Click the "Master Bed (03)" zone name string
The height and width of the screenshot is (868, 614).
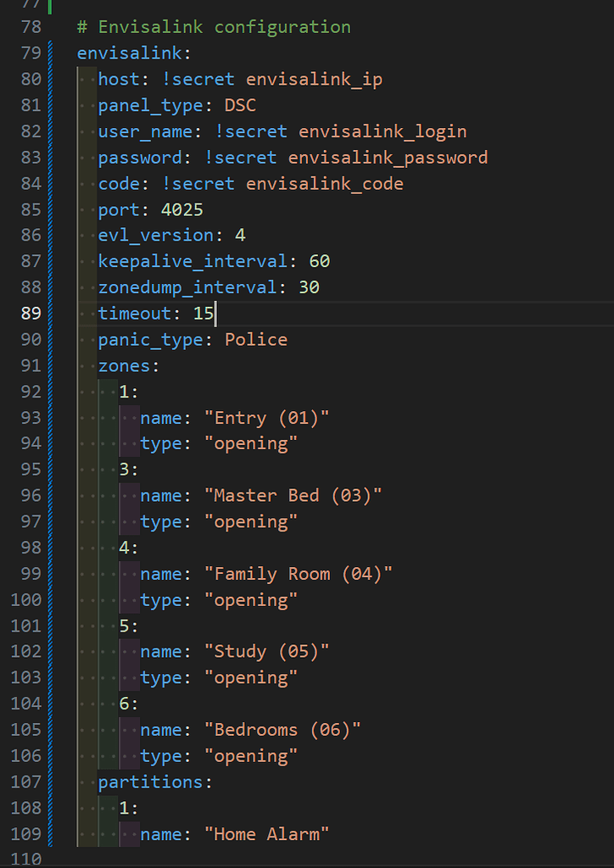click(x=293, y=496)
